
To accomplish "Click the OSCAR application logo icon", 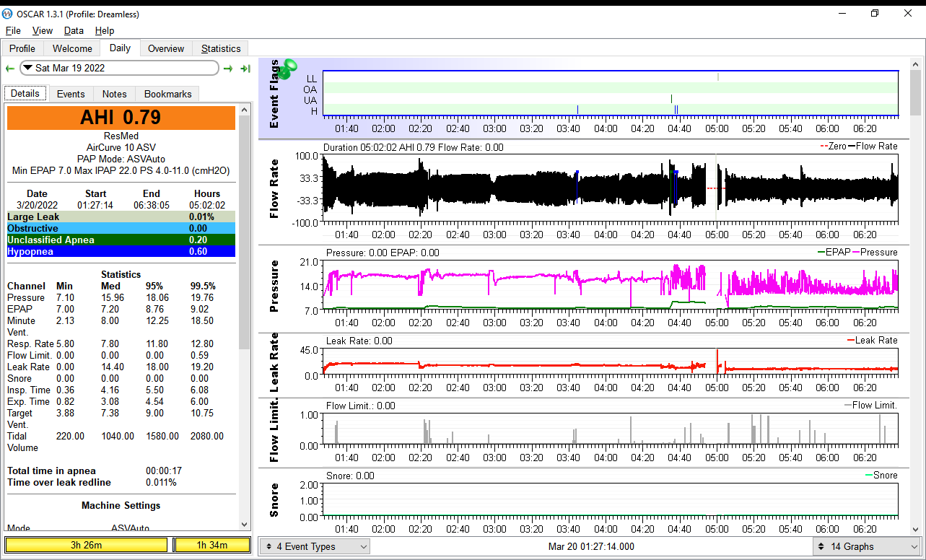I will pos(8,14).
